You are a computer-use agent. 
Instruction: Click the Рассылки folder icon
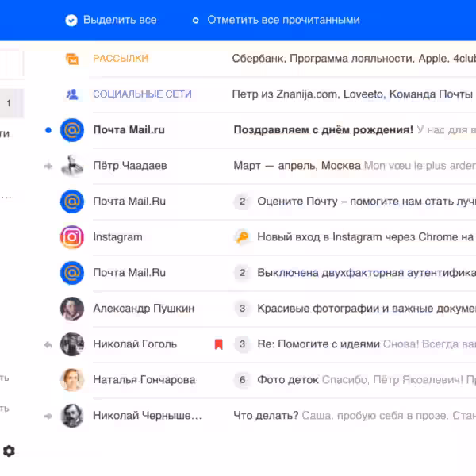coord(72,59)
